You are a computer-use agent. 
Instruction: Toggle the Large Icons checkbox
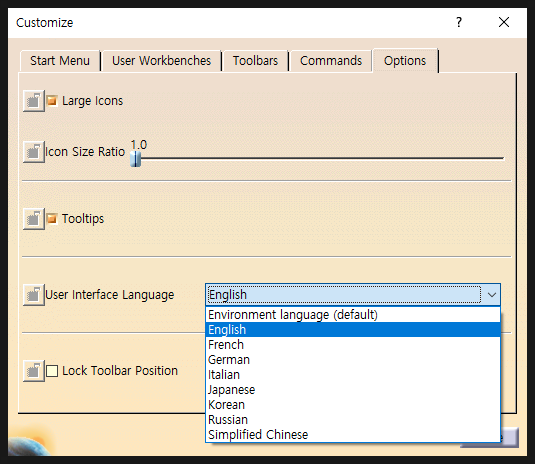52,101
